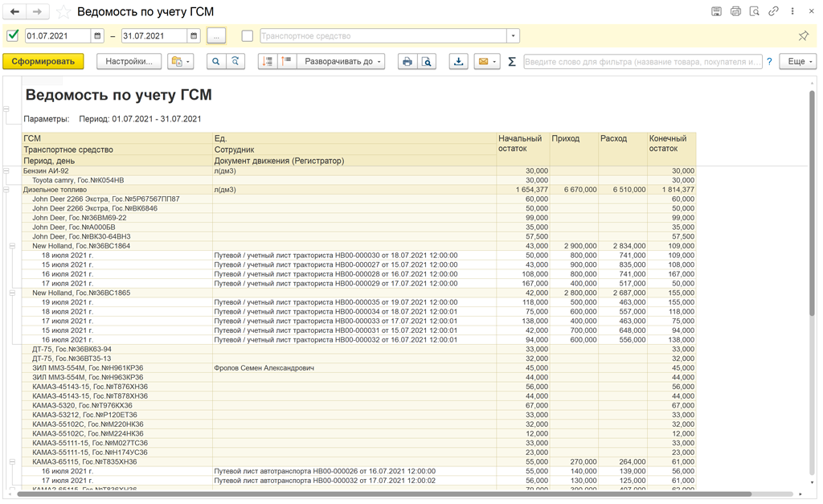Open calendar for start date 01.07.2021
The height and width of the screenshot is (504, 823).
(x=98, y=36)
